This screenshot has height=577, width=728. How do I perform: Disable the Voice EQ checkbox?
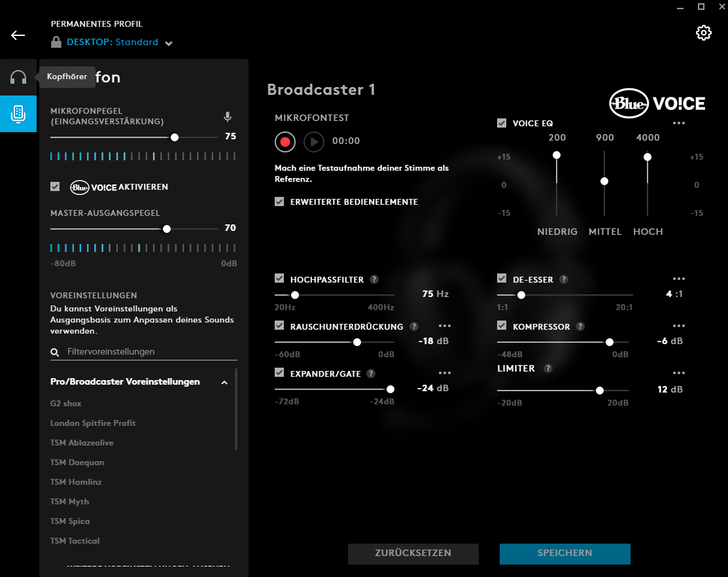(502, 122)
